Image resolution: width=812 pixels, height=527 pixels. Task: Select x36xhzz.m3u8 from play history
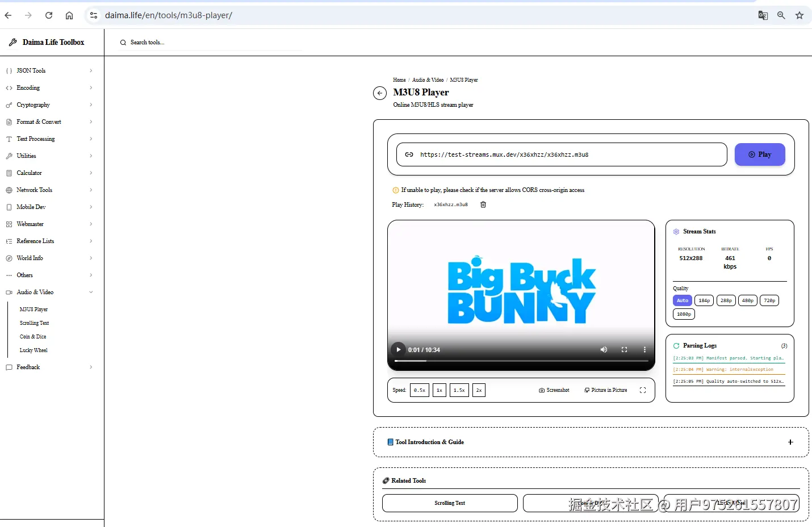[x=451, y=204]
